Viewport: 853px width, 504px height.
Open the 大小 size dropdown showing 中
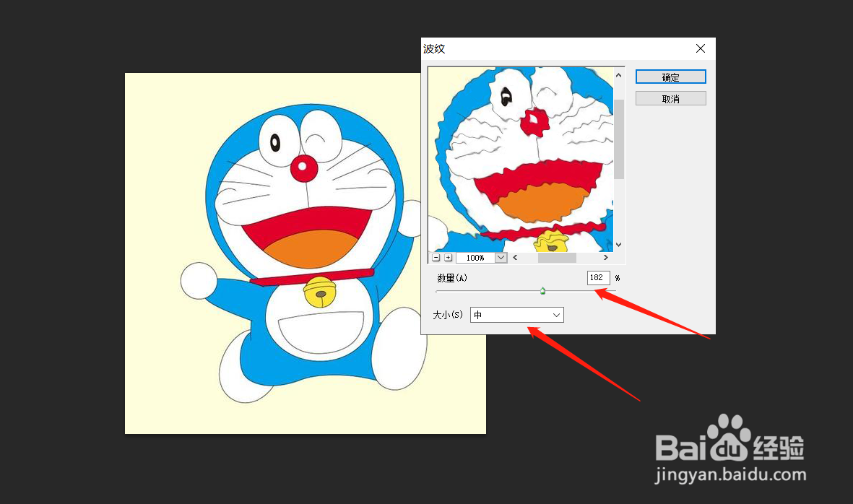pyautogui.click(x=517, y=315)
